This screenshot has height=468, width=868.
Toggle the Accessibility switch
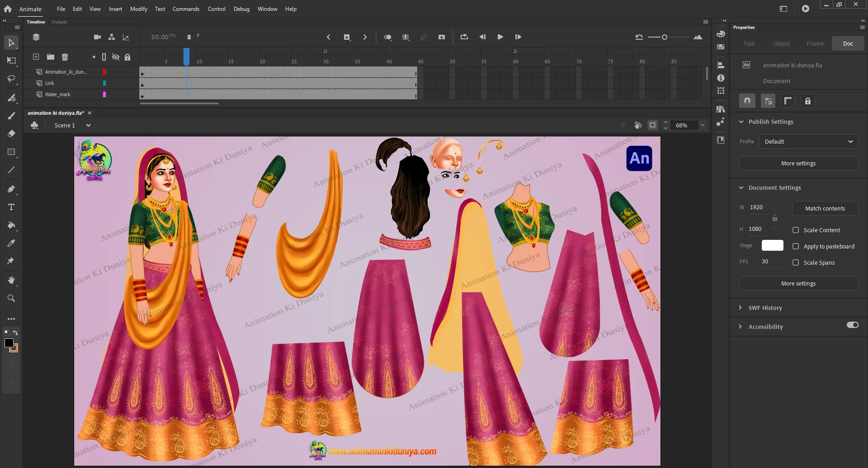(x=852, y=325)
